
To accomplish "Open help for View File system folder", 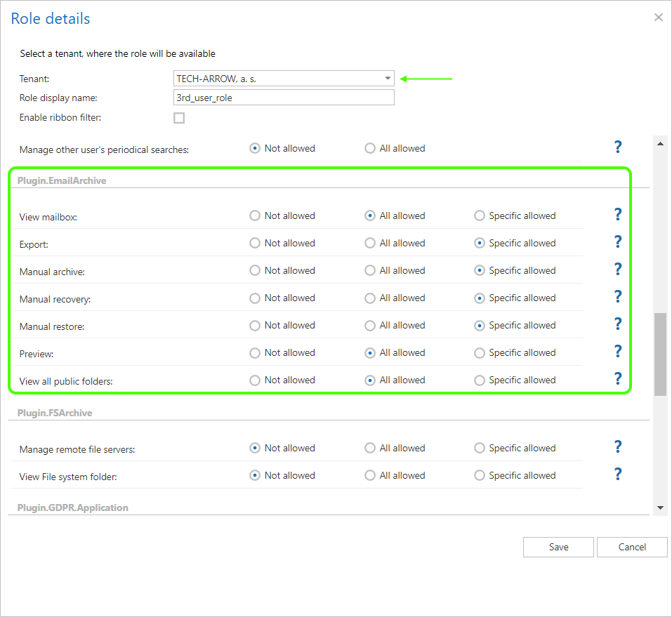I will [618, 475].
